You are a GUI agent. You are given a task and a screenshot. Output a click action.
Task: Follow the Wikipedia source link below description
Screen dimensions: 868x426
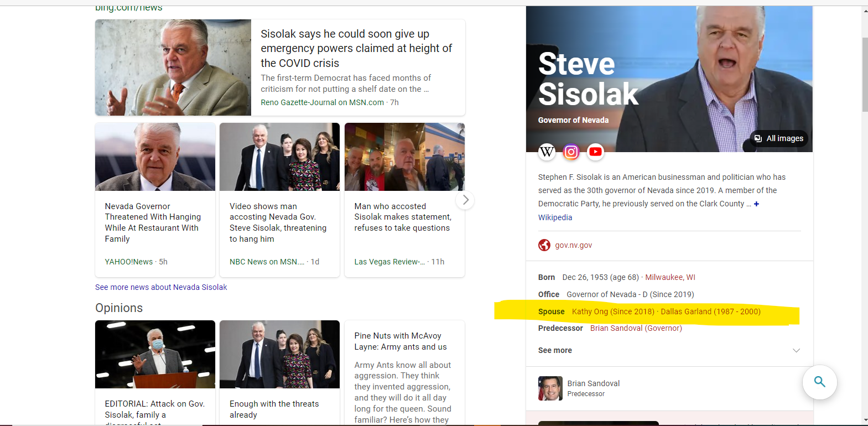(x=555, y=217)
